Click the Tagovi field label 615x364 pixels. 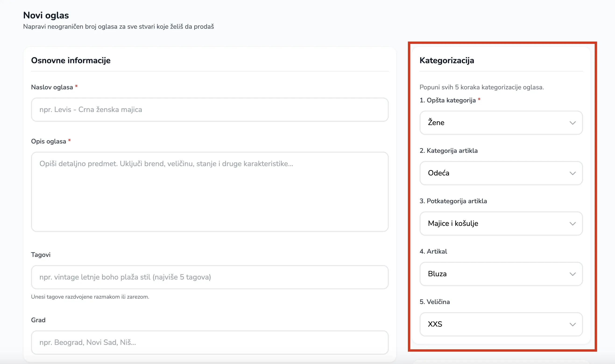tap(41, 255)
